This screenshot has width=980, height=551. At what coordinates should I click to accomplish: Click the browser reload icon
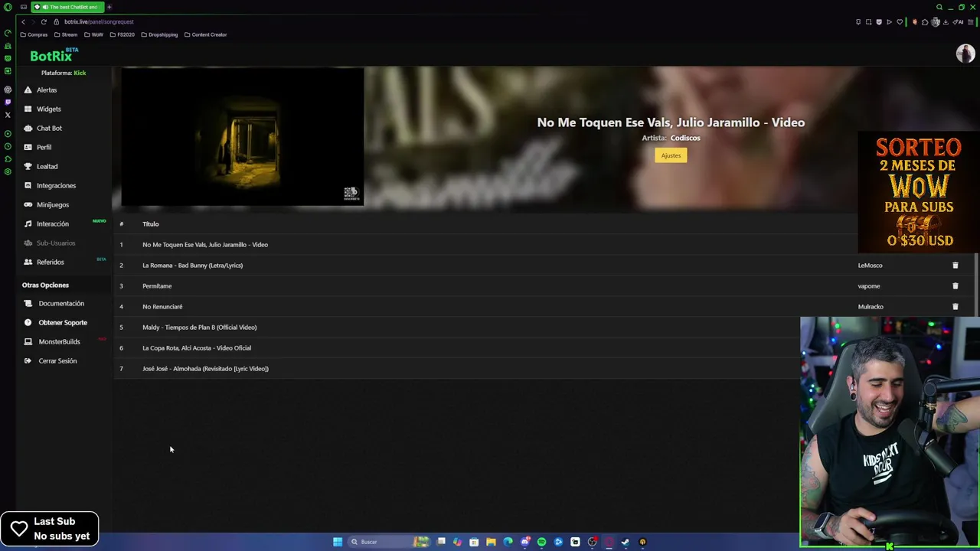point(44,22)
